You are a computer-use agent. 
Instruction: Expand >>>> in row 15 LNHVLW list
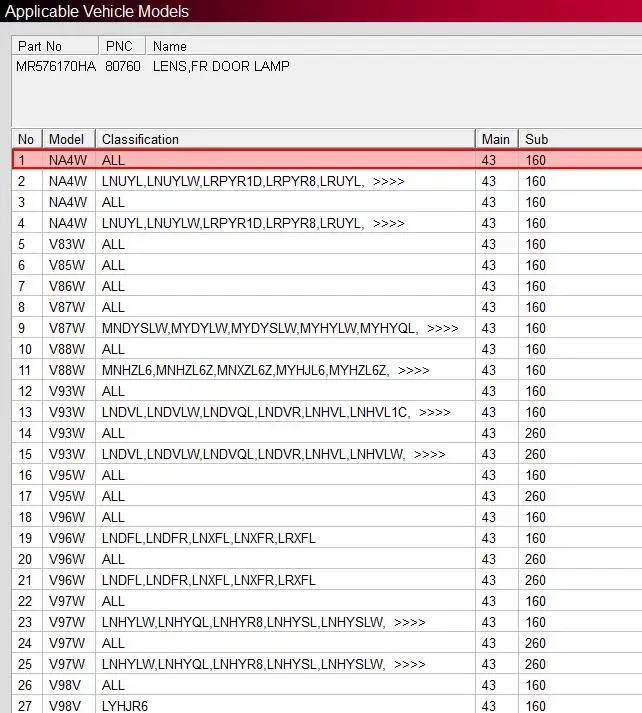[x=429, y=454]
